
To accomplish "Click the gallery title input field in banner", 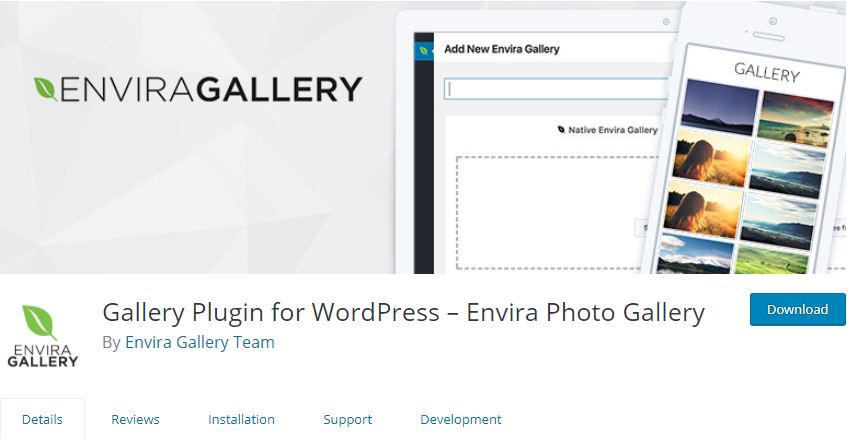I will tap(557, 89).
